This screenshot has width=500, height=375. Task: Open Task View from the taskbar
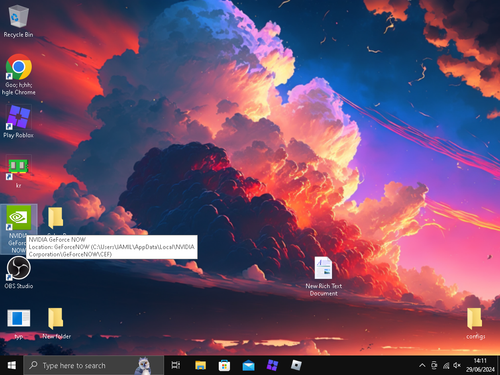tap(176, 366)
